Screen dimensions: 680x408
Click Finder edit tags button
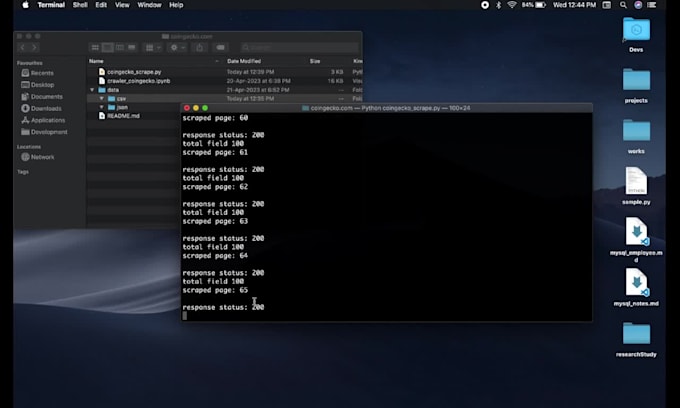tap(221, 47)
